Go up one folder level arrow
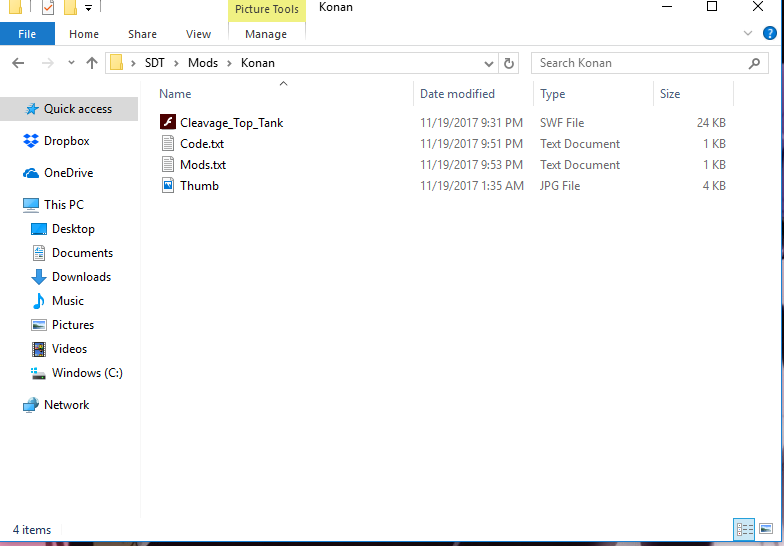This screenshot has width=784, height=546. (x=92, y=63)
